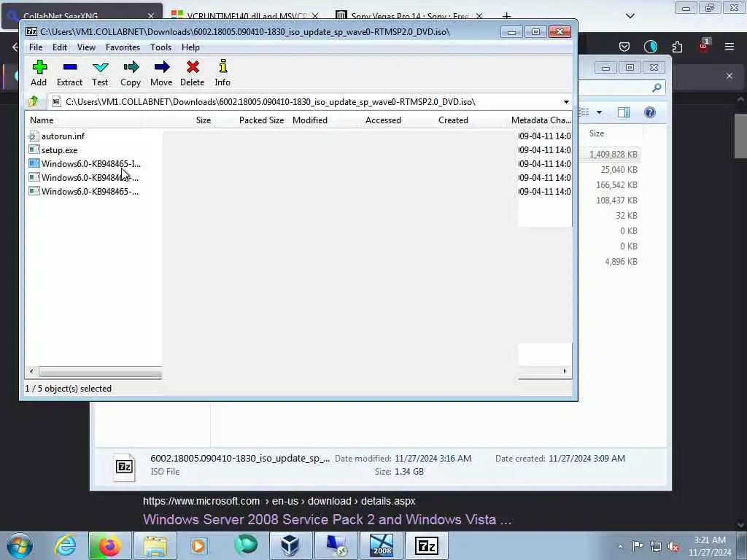
Task: Click right arrow of horizontal scrollbar
Action: (x=565, y=371)
